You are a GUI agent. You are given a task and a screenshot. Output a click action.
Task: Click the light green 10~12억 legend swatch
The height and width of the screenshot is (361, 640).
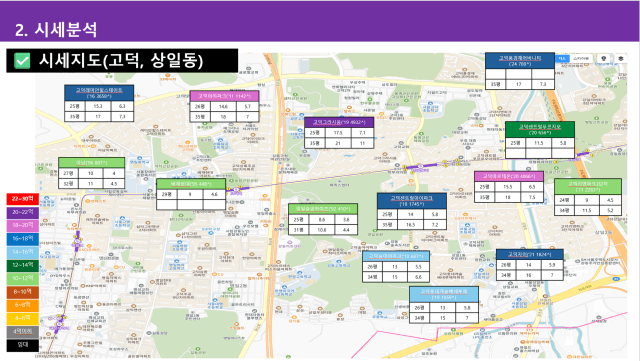22,279
